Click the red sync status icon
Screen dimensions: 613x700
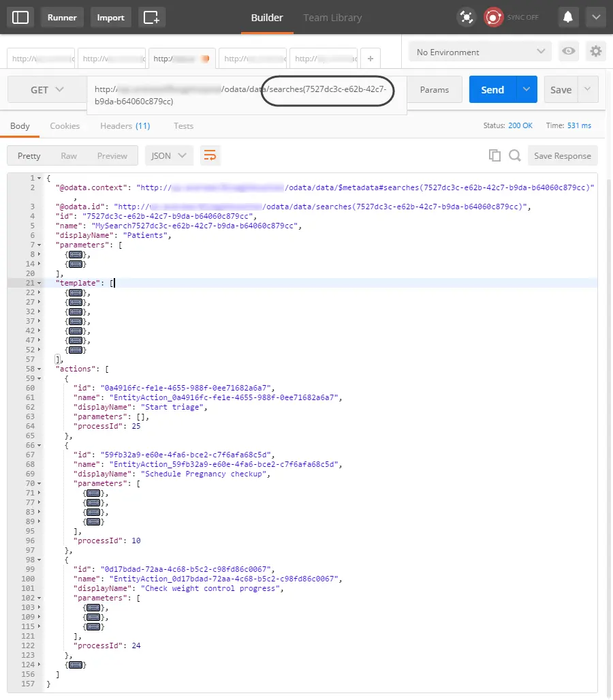pyautogui.click(x=493, y=18)
